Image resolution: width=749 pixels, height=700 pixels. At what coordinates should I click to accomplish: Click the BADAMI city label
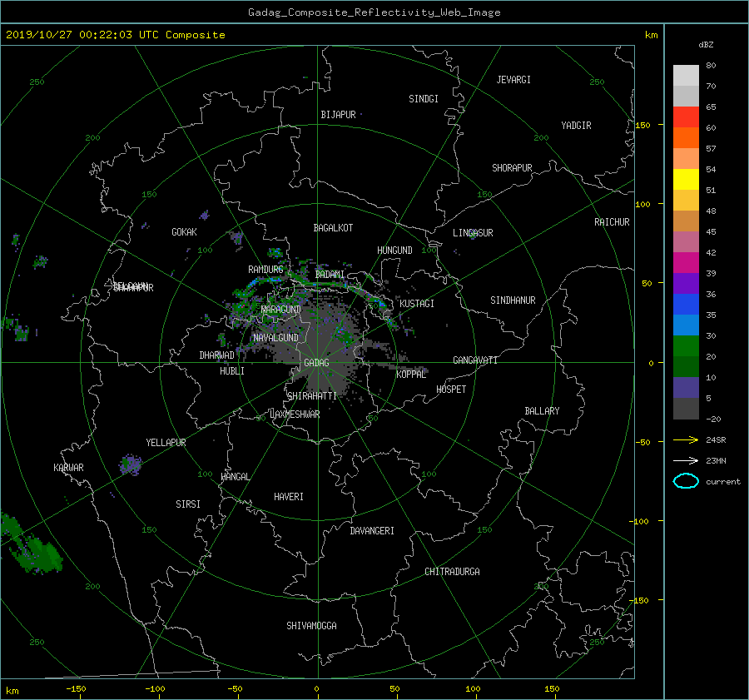pos(330,275)
